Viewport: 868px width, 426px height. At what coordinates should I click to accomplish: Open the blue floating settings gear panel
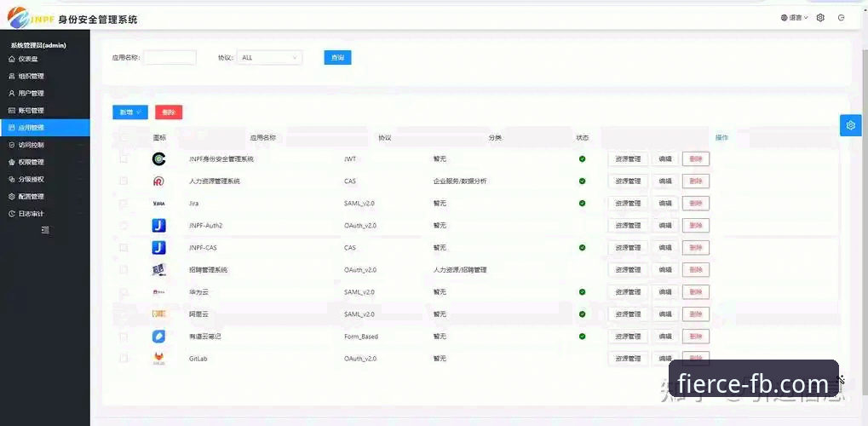(x=851, y=125)
